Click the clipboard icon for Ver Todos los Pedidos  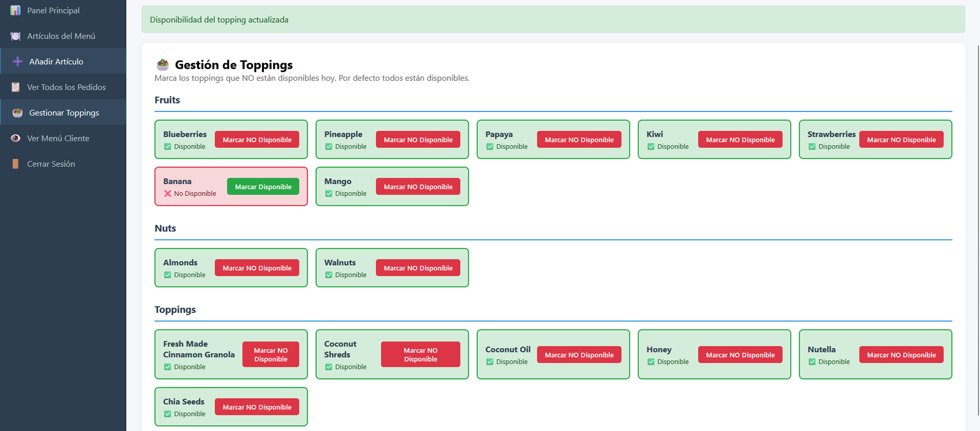coord(15,88)
